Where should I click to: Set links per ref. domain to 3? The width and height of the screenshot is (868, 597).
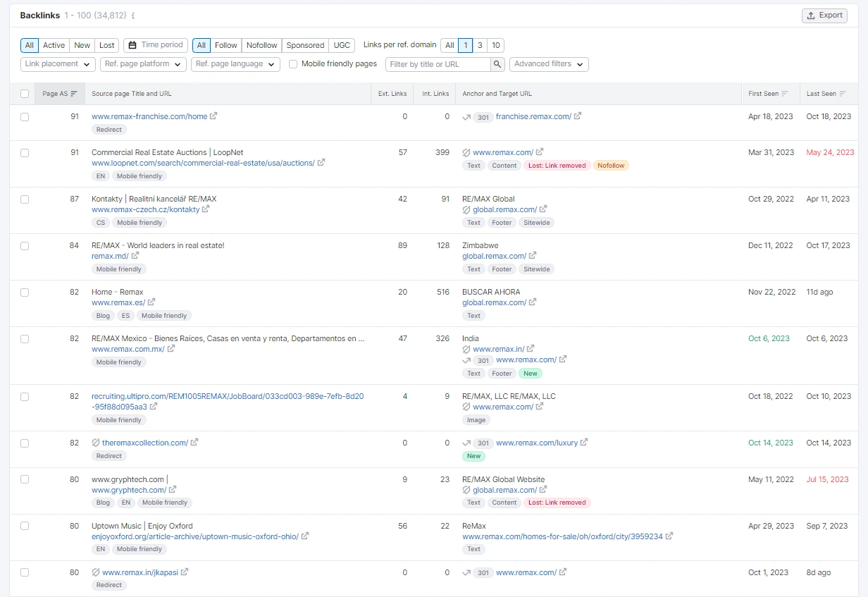coord(480,45)
